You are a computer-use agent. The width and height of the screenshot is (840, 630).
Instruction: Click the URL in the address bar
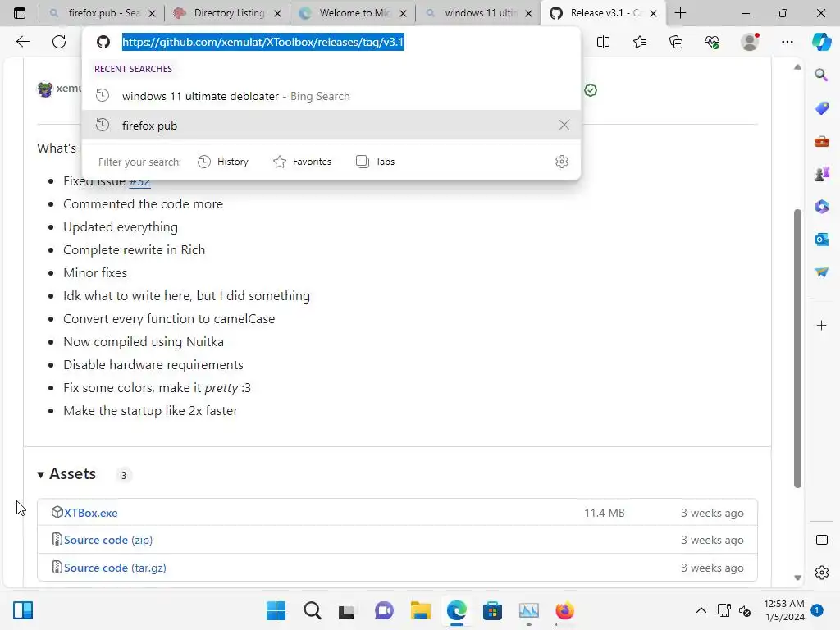click(262, 42)
